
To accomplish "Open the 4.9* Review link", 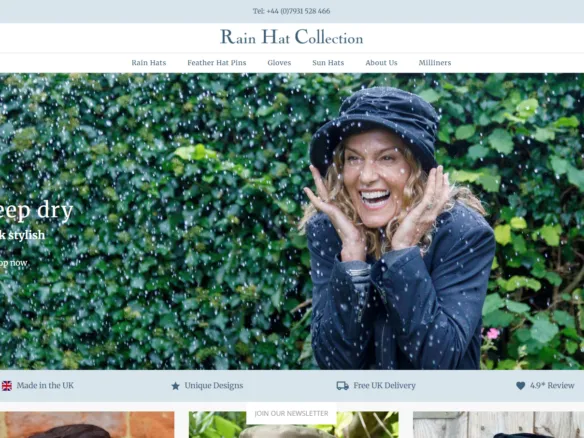I will [x=552, y=385].
